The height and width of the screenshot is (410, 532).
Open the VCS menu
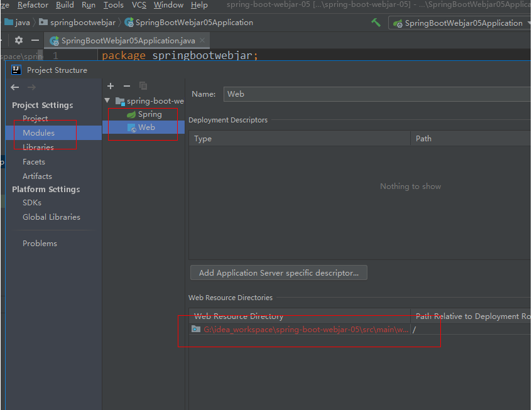point(139,5)
